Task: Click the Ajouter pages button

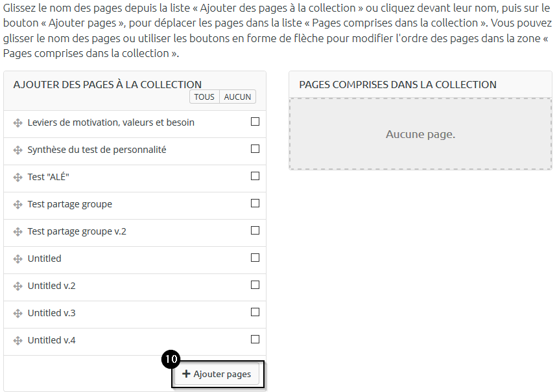Action: point(217,374)
